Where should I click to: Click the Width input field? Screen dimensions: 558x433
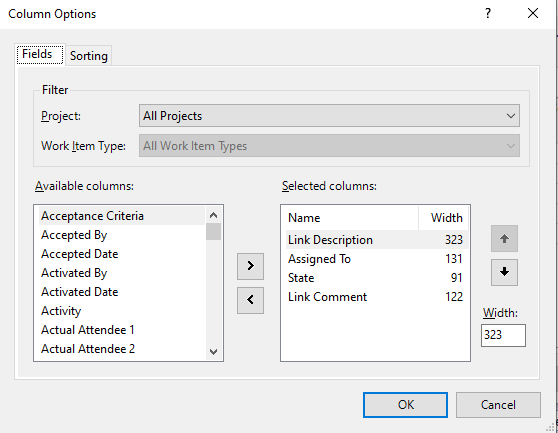[x=503, y=335]
